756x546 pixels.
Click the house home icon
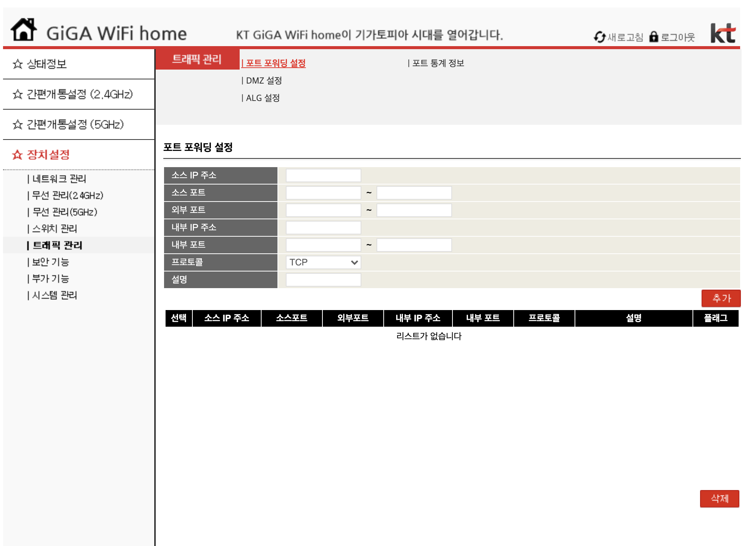23,30
